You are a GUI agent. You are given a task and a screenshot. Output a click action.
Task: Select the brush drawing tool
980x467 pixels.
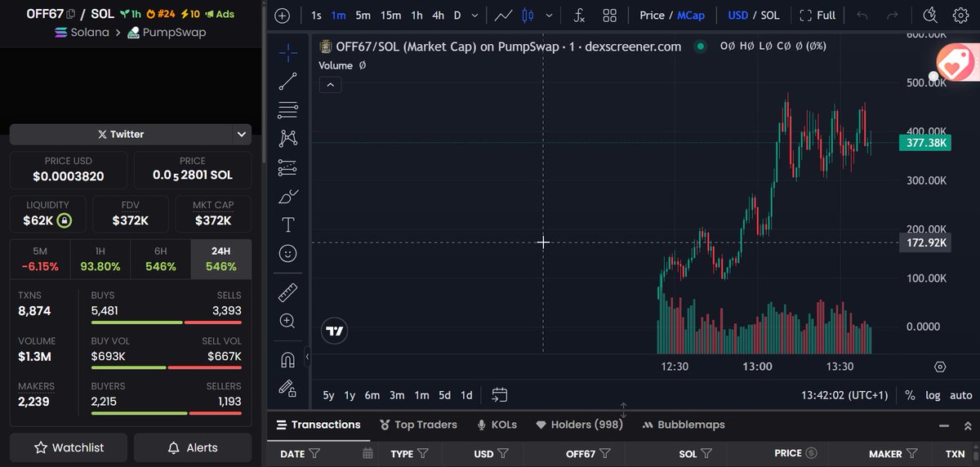pyautogui.click(x=287, y=196)
